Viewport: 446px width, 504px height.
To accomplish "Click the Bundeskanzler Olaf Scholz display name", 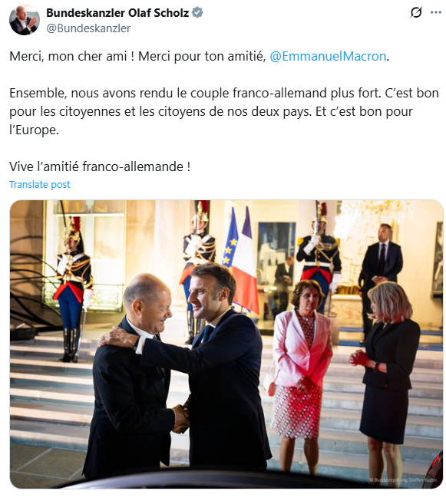I will [x=117, y=13].
